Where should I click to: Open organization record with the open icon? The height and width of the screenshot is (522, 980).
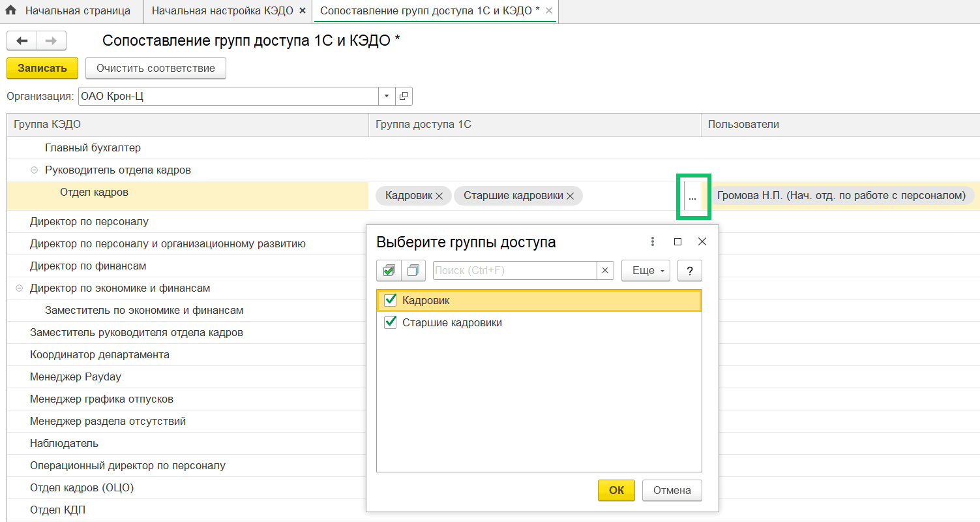(x=404, y=97)
